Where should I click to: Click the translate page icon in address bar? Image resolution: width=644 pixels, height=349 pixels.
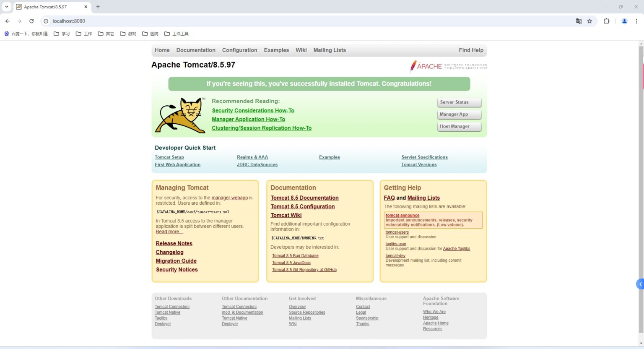click(x=579, y=21)
